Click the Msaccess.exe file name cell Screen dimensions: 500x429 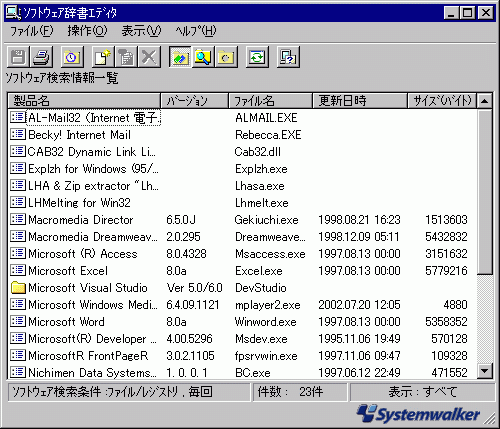270,254
